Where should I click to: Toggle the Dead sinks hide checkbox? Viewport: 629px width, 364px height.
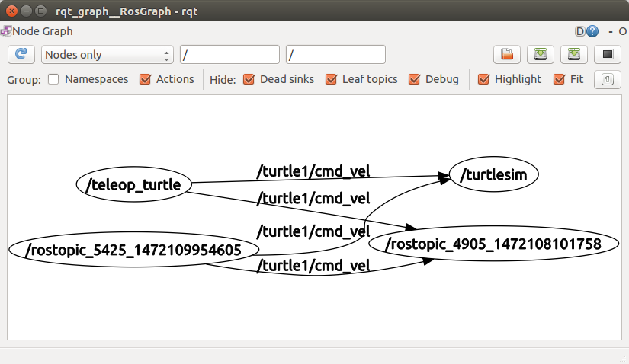(249, 79)
